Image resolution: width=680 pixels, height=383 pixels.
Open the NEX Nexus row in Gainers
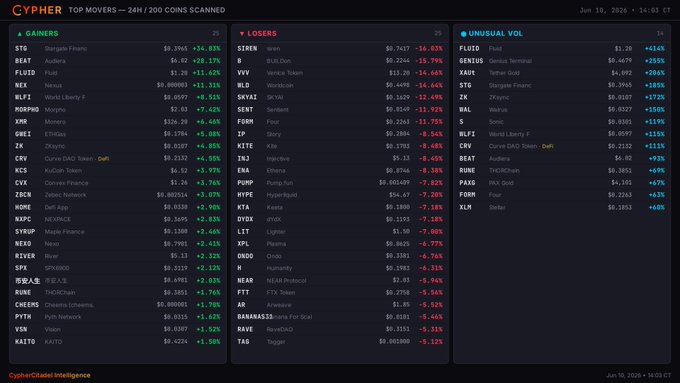[x=118, y=85]
